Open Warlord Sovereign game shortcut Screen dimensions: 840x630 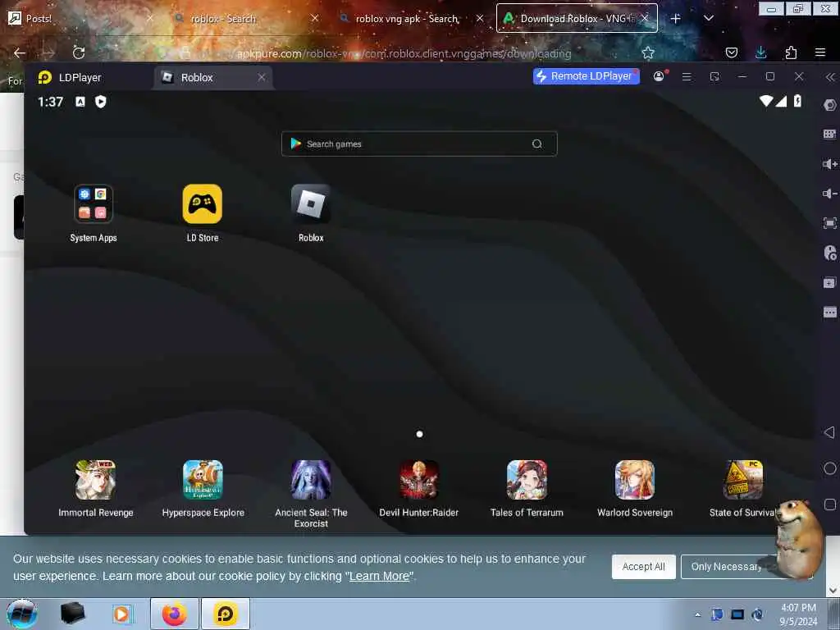[635, 480]
